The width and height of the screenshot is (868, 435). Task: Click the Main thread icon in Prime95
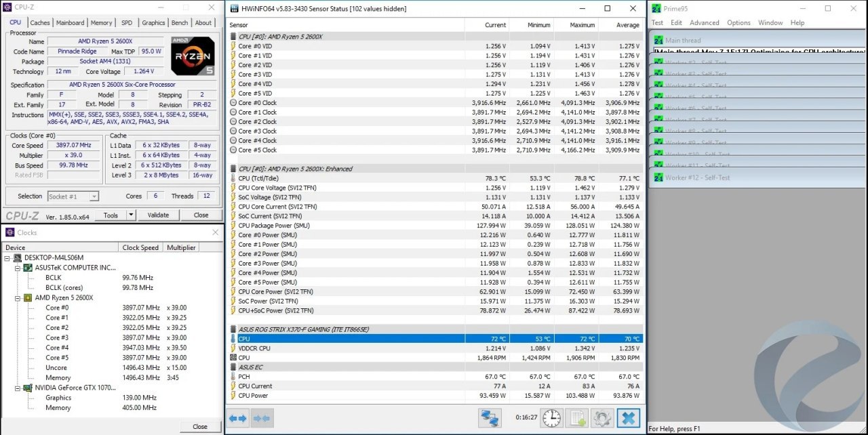pos(658,41)
